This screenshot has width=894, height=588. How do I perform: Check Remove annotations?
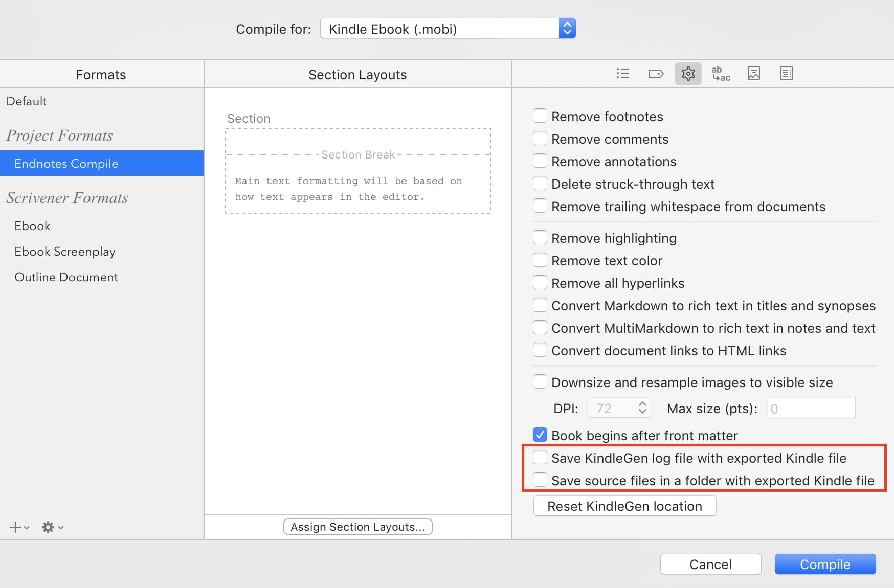click(540, 161)
